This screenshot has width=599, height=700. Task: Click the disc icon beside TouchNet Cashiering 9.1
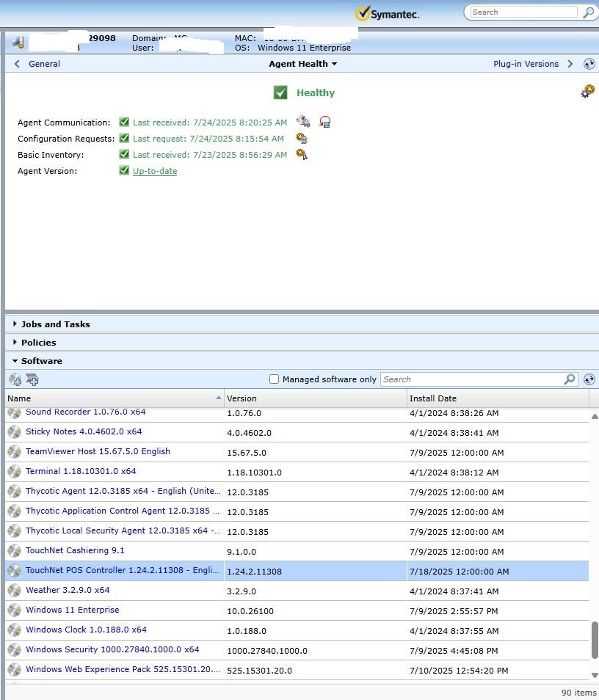click(14, 551)
